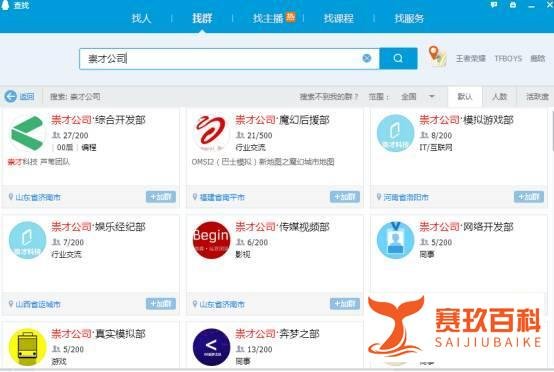Open the dark blue avatar of 奔梦之部
The image size is (554, 372).
pyautogui.click(x=211, y=347)
